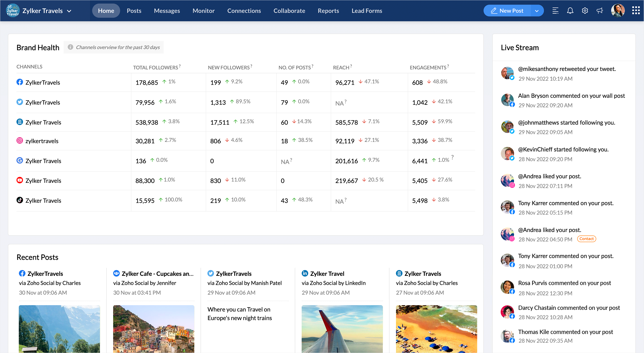
Task: Click the Brand Health info icon
Action: (70, 47)
